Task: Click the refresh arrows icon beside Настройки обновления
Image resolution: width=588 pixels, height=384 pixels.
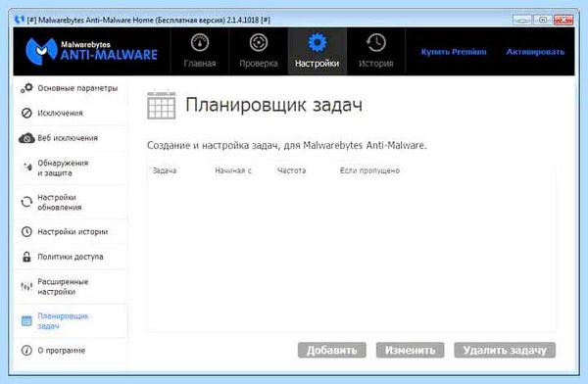Action: pos(26,202)
